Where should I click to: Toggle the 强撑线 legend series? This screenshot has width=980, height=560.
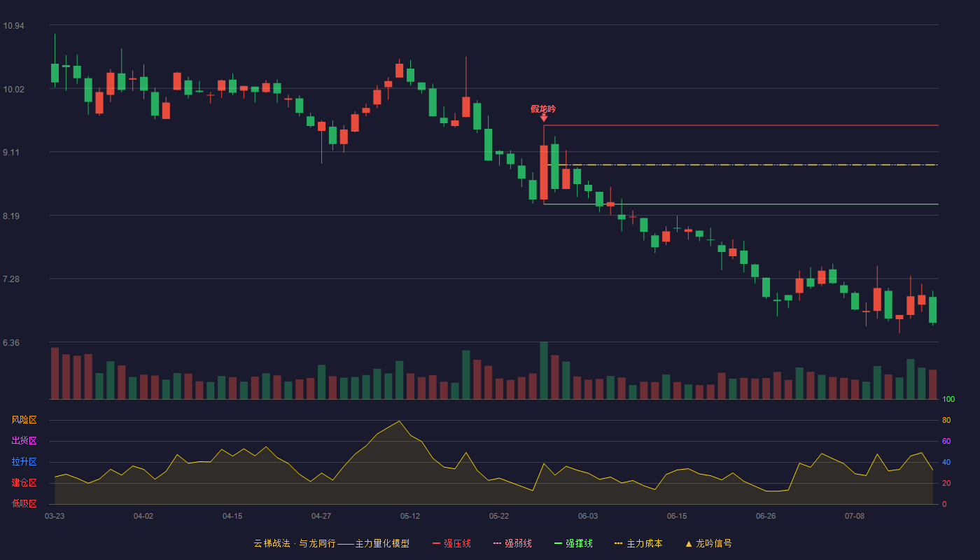point(573,543)
